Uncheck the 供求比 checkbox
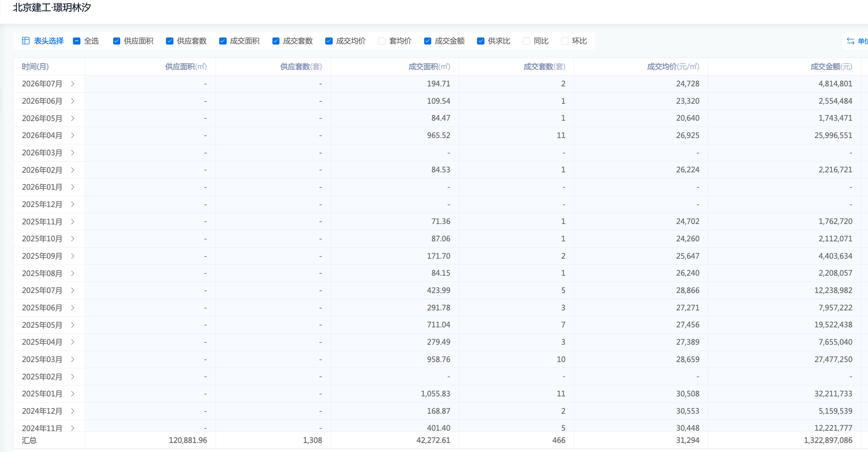 (x=481, y=41)
